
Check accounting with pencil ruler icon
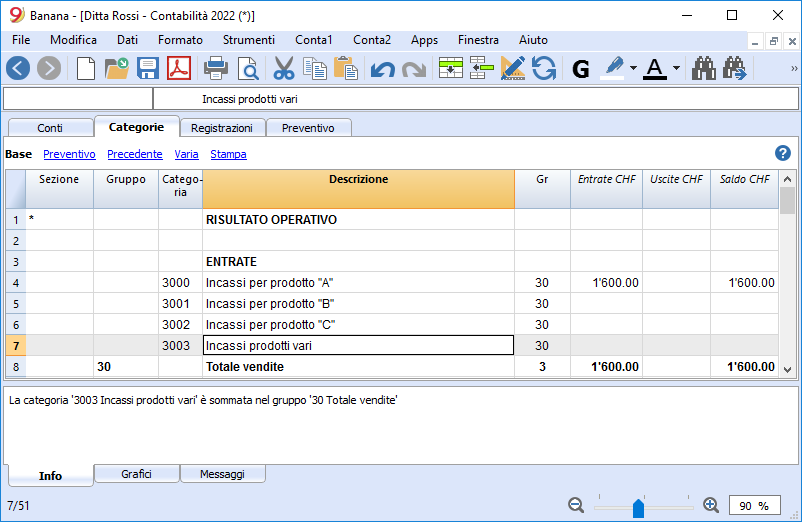tap(513, 68)
